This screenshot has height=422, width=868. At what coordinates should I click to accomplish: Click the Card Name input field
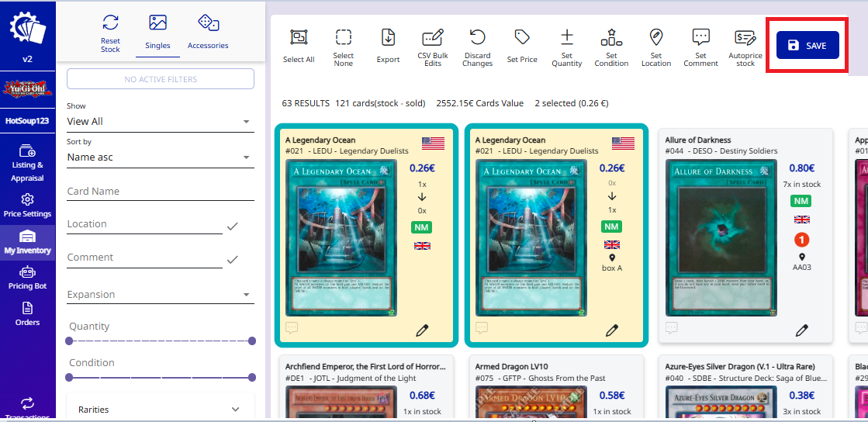point(161,191)
